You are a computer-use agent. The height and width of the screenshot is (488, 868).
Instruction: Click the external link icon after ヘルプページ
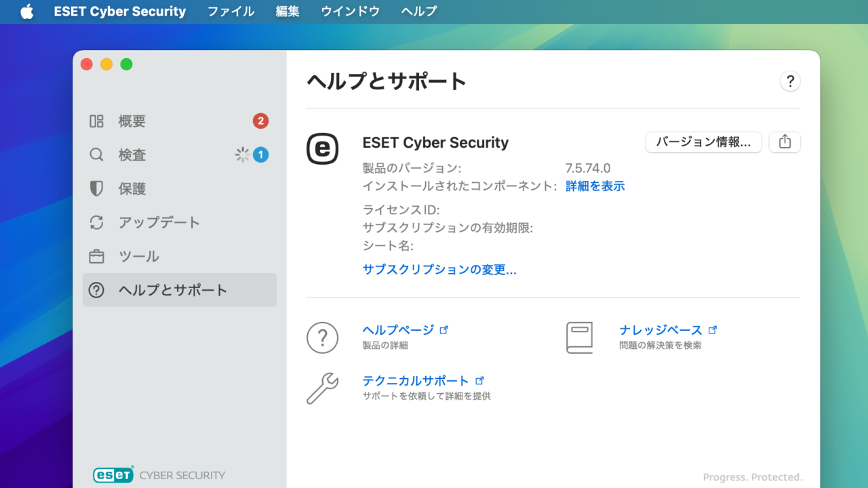[x=444, y=330]
